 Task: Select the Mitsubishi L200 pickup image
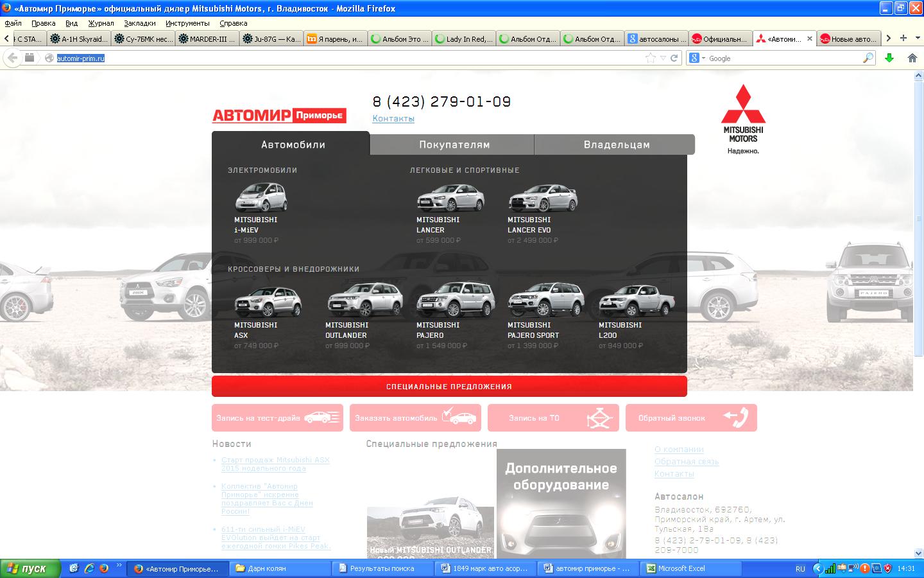(x=637, y=302)
